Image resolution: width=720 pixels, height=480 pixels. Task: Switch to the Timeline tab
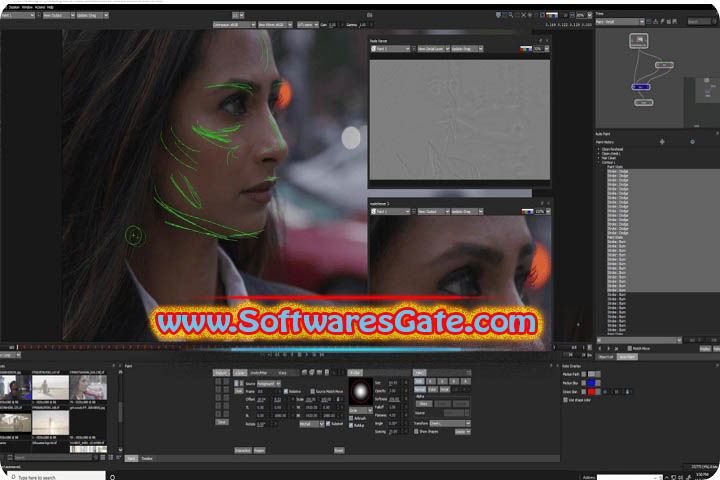[x=147, y=458]
